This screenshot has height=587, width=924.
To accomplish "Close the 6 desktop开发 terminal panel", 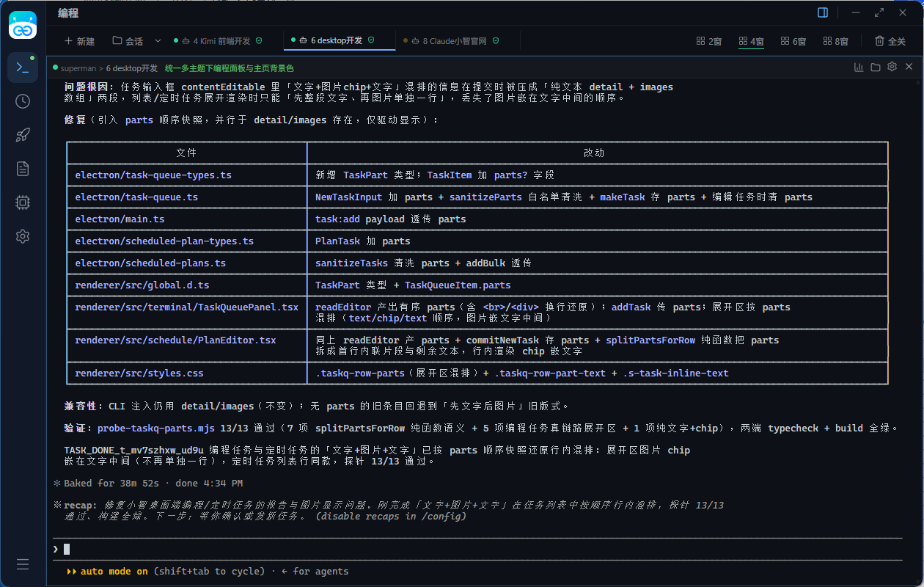I will (909, 67).
